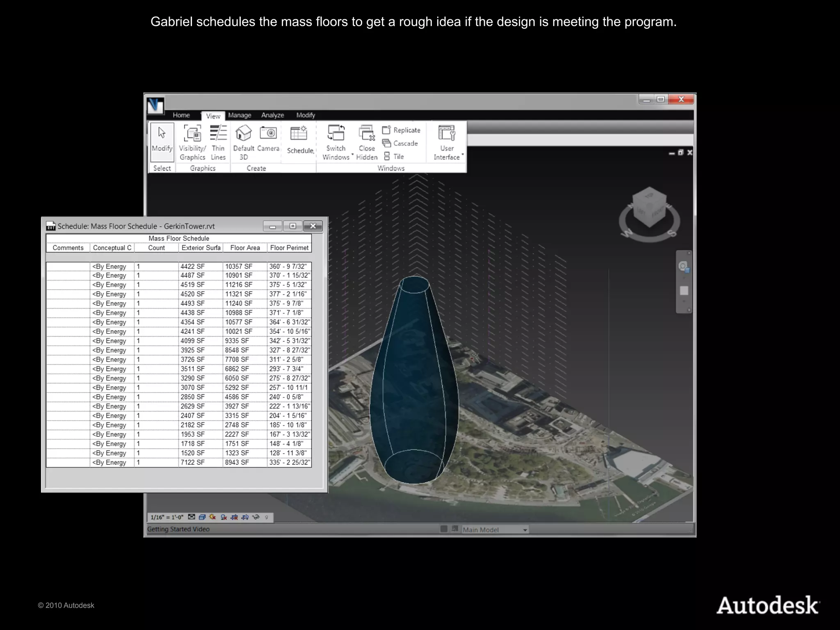This screenshot has height=630, width=840.
Task: Click reveal hidden elements lightbulb icon
Action: 267,518
